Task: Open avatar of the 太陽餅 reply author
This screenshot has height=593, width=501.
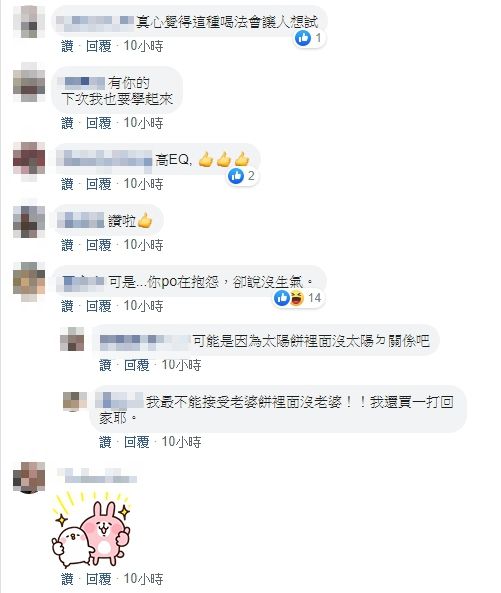Action: coord(72,339)
